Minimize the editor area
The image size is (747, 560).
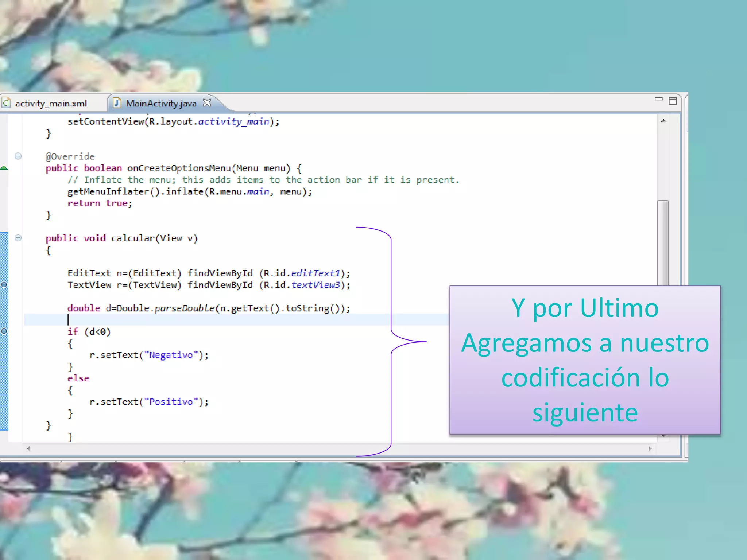click(658, 99)
